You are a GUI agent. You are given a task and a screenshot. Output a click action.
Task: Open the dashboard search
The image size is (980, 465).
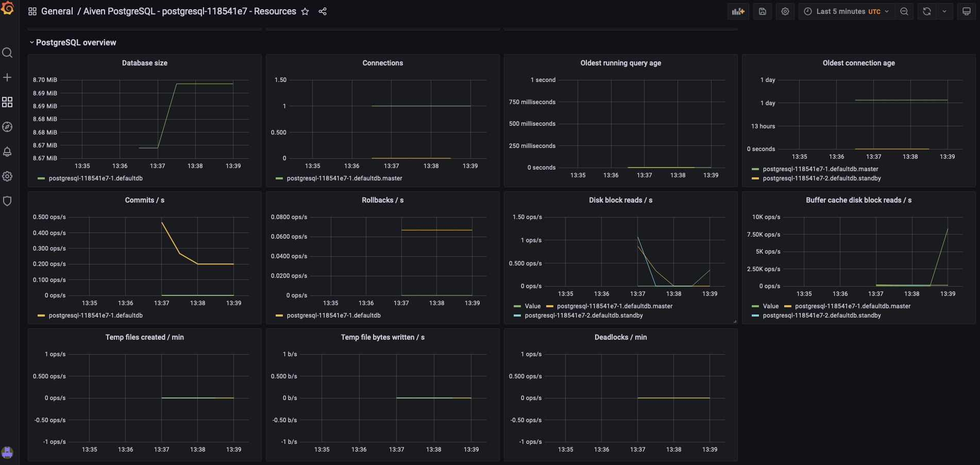coord(7,53)
